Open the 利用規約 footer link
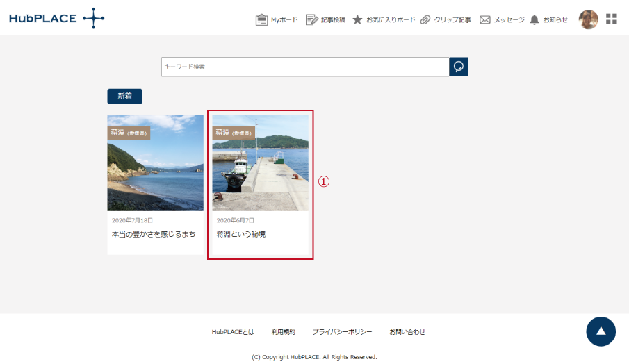The image size is (629, 364). [x=283, y=332]
